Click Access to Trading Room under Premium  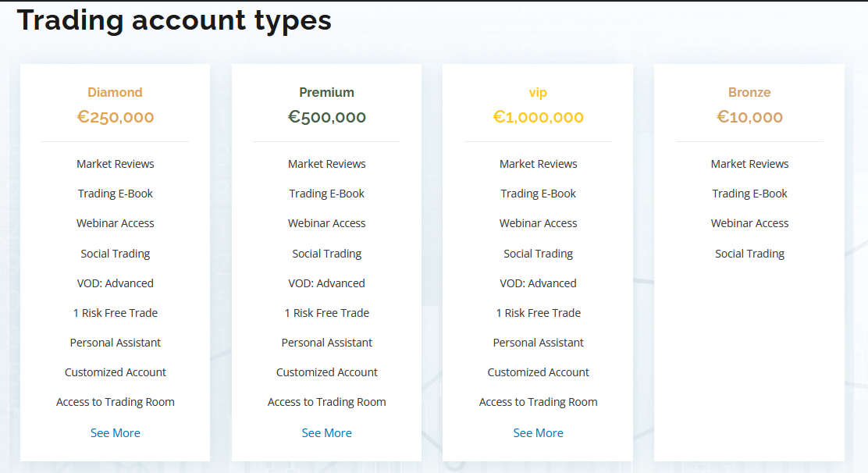326,402
